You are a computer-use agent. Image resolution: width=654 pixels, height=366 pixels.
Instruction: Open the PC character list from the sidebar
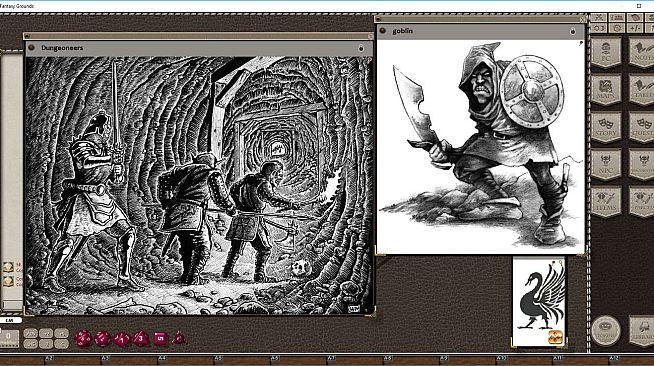coord(606,52)
